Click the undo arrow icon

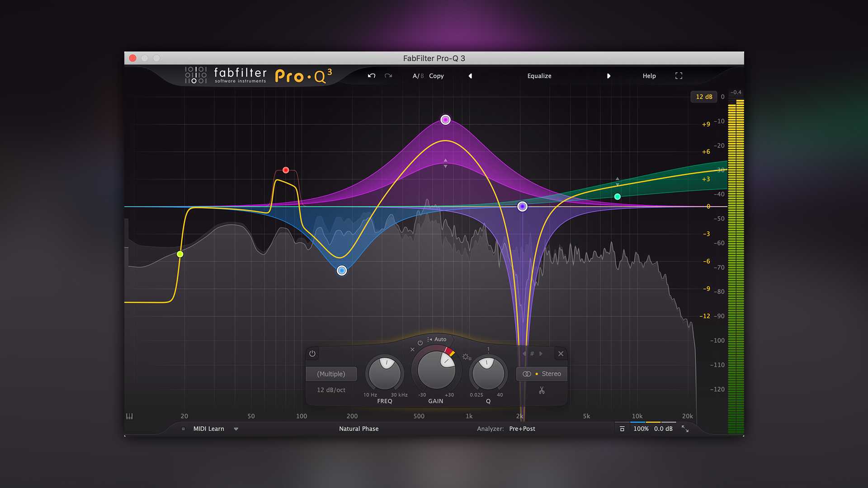pyautogui.click(x=372, y=75)
